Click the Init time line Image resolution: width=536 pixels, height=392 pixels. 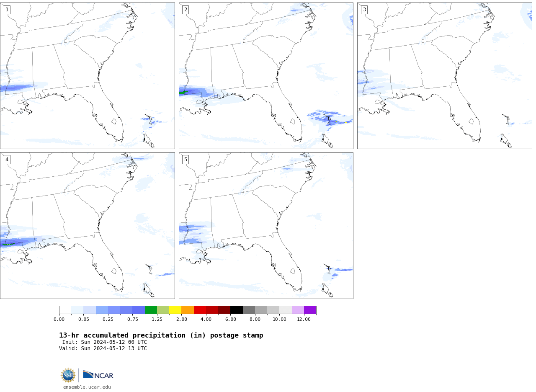coord(105,342)
